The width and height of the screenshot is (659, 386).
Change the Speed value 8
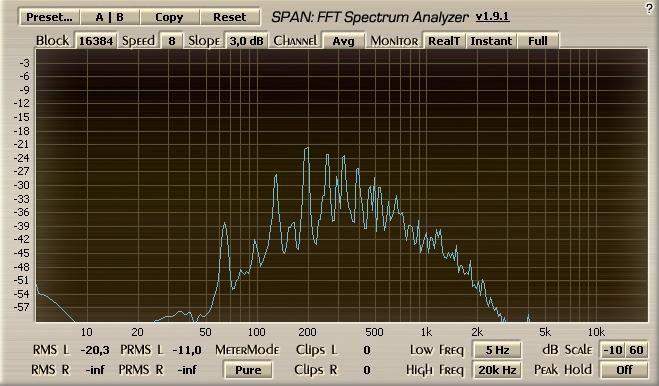tap(171, 41)
